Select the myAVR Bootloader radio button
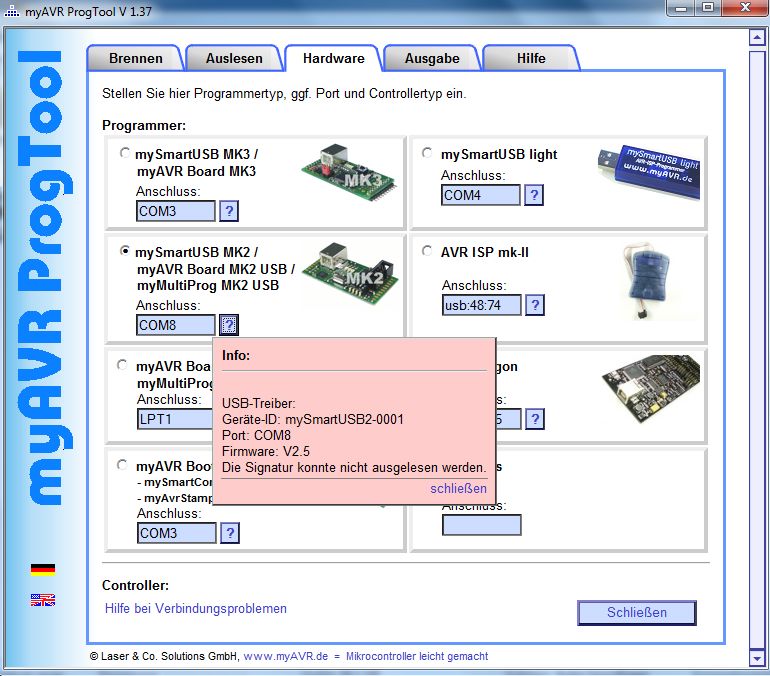Screen dimensions: 770x676 tap(122, 465)
